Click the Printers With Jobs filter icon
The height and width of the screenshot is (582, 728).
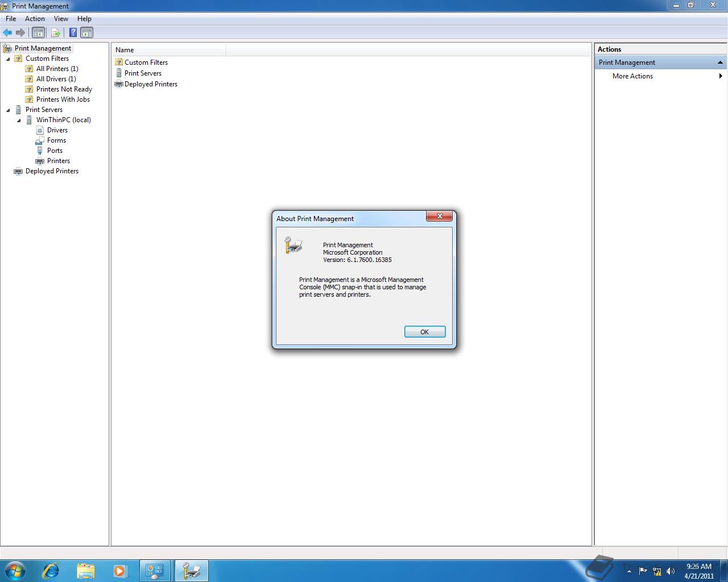[x=29, y=99]
